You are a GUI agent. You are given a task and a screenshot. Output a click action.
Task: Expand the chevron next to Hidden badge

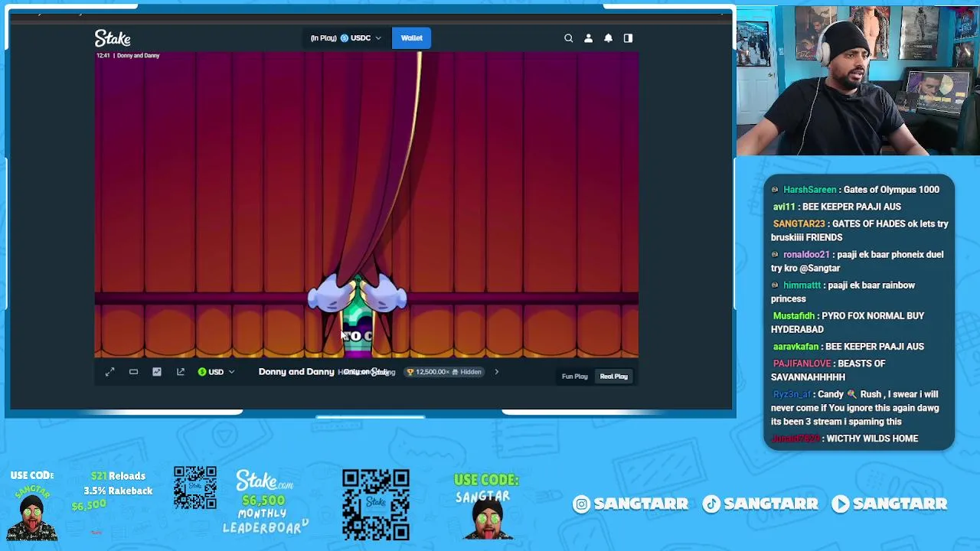496,372
